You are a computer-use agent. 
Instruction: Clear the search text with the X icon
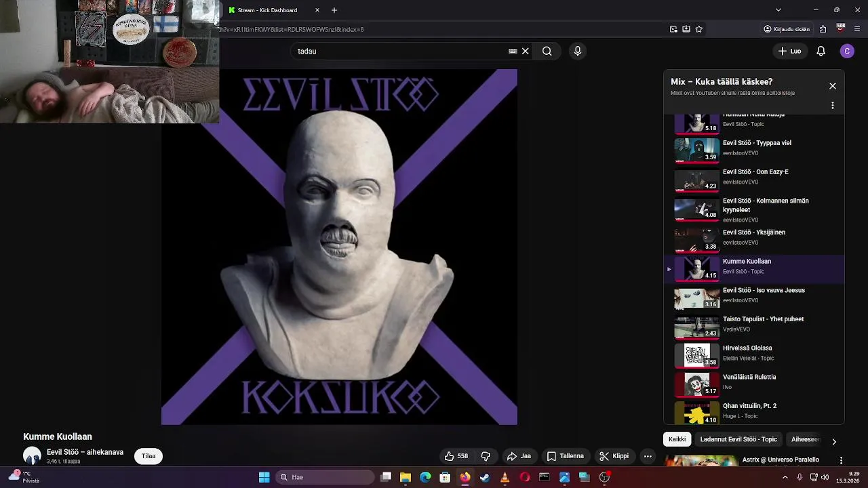click(525, 51)
